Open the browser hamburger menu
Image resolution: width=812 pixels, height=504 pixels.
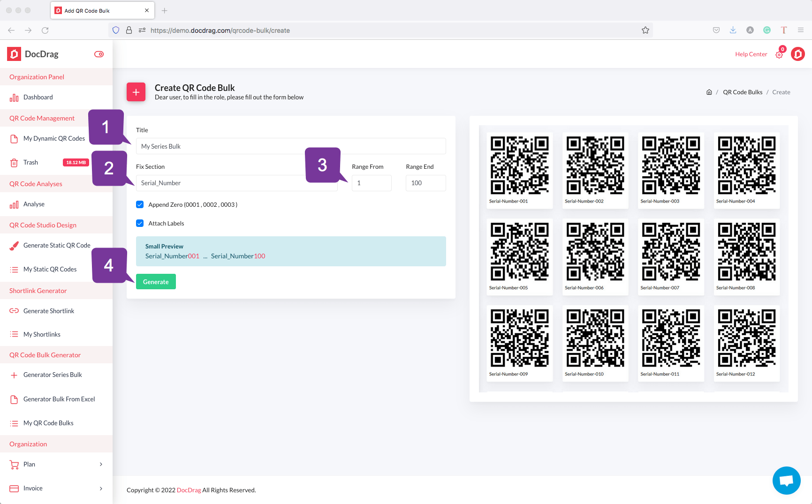point(801,30)
